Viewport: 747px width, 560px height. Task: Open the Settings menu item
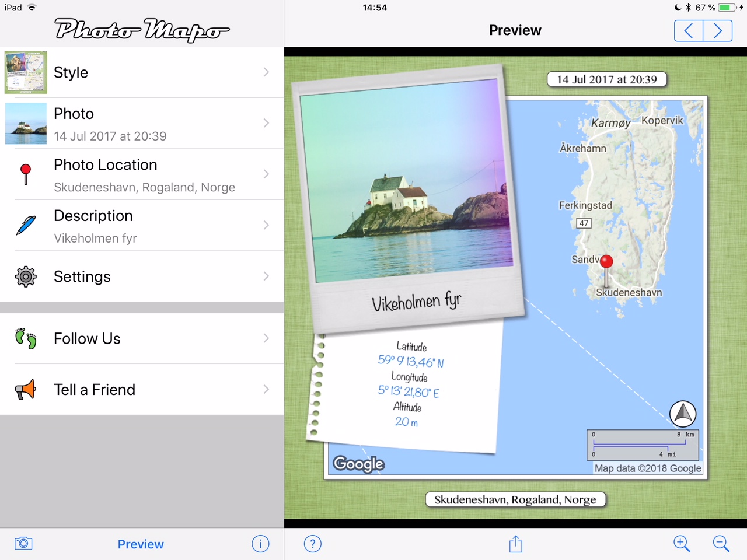[142, 276]
